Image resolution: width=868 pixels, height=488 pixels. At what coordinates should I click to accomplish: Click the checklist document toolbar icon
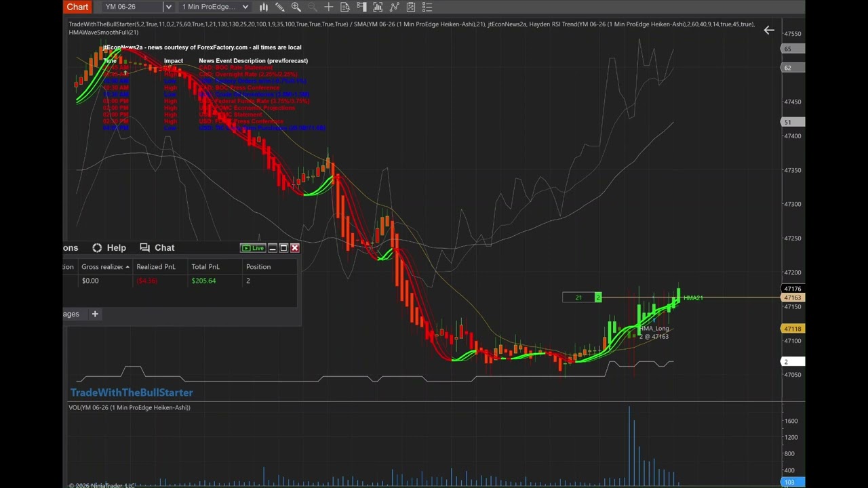click(410, 7)
